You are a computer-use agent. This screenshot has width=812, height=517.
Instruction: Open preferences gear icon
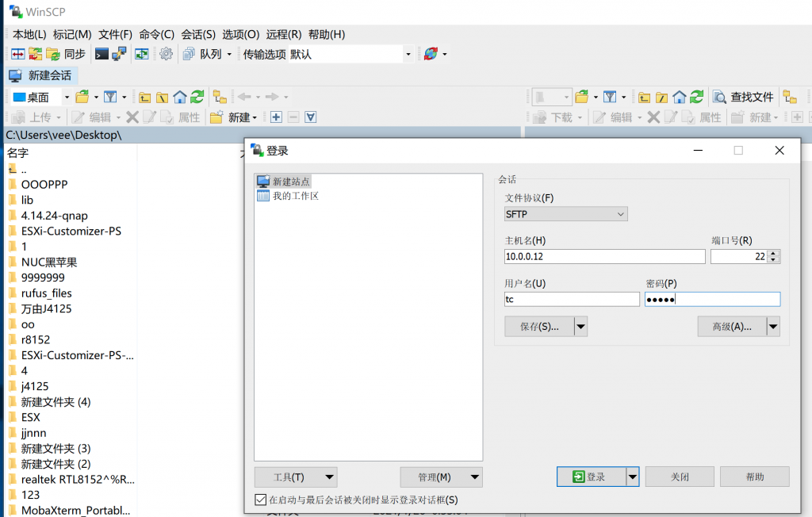(x=166, y=54)
